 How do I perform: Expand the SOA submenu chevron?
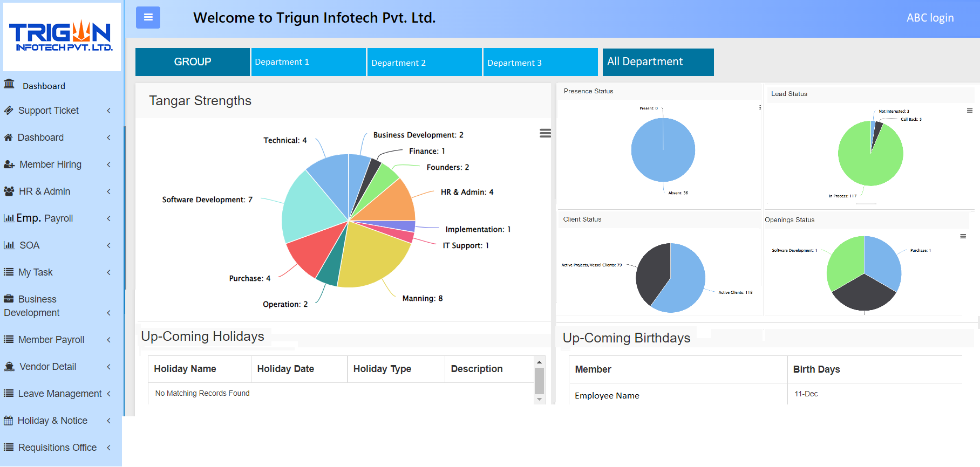click(108, 245)
